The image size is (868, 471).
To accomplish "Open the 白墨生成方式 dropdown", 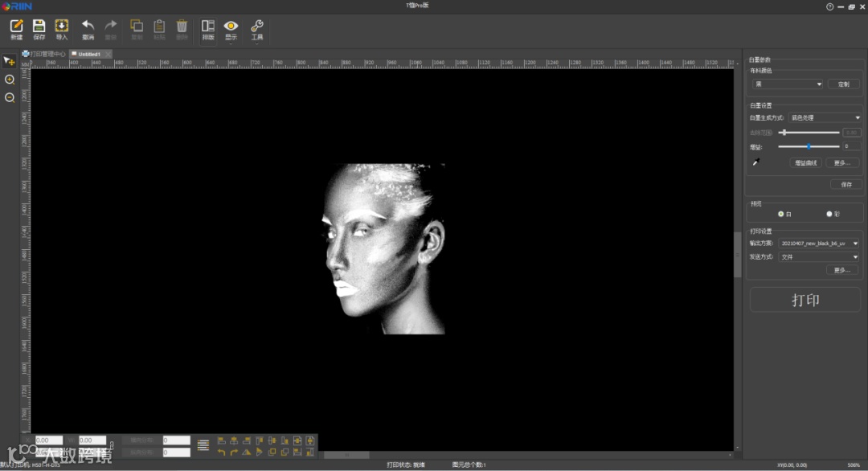I will [x=824, y=117].
